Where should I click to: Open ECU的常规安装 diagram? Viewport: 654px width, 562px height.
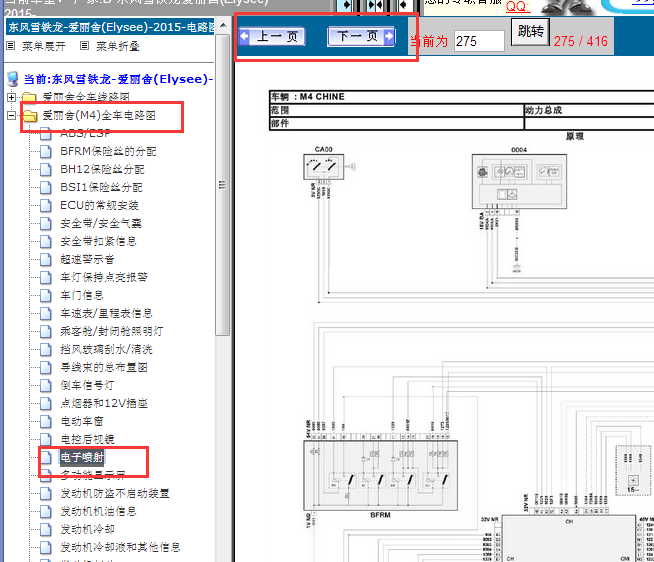click(x=99, y=205)
